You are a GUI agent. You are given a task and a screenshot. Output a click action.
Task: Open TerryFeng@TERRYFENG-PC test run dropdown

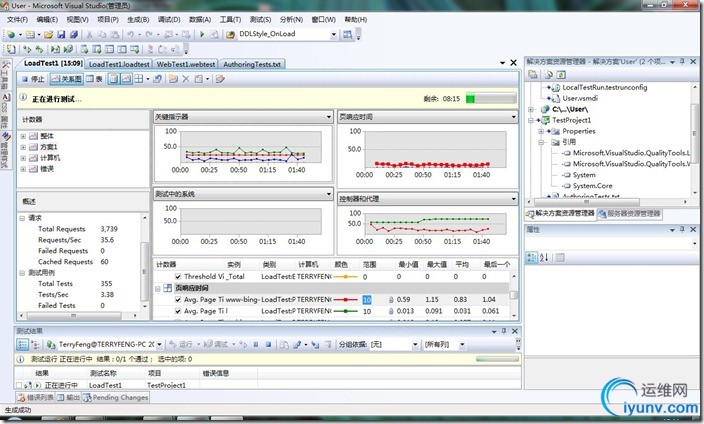coord(159,345)
